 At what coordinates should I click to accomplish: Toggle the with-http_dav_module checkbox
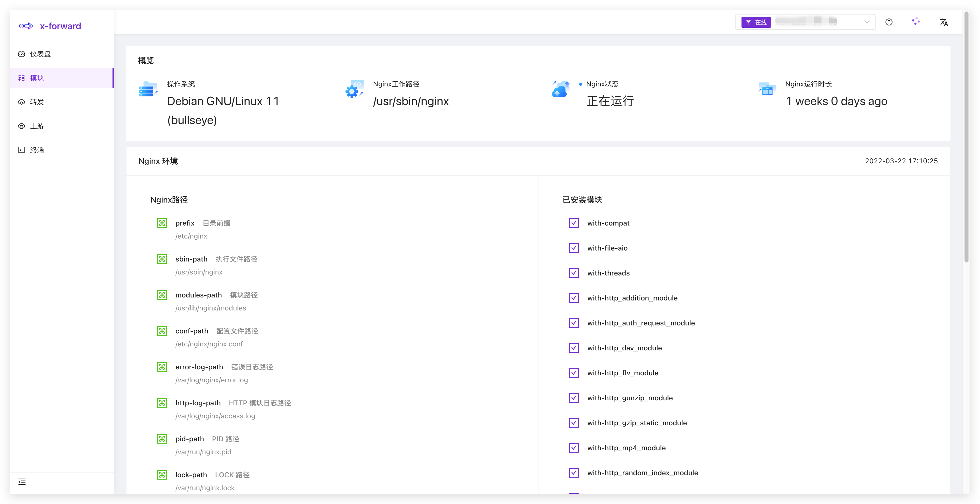tap(574, 348)
